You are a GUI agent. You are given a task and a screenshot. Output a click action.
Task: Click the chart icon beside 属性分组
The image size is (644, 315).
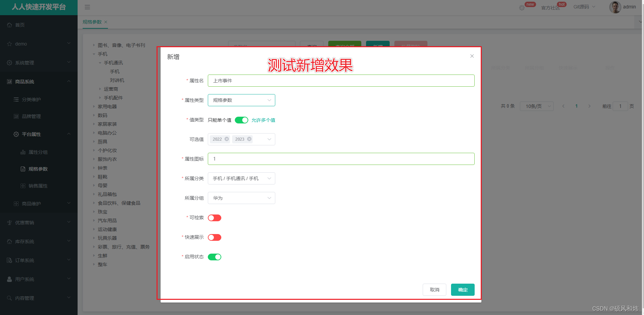click(23, 152)
